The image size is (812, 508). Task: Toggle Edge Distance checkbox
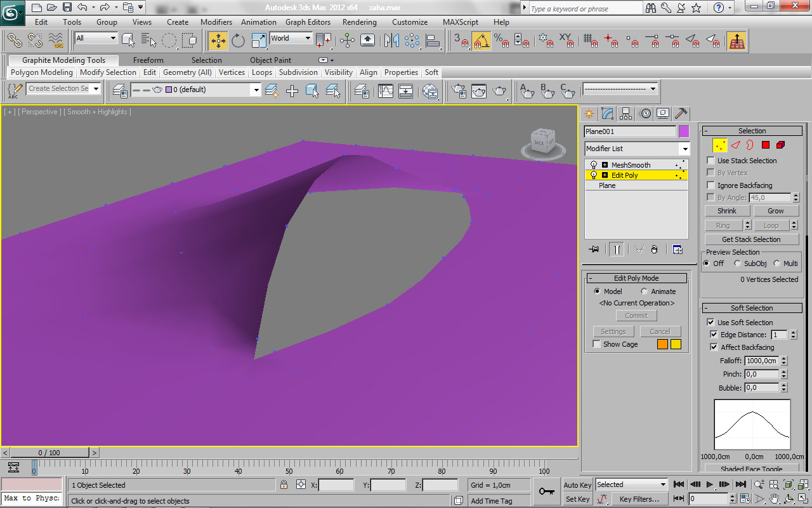(715, 335)
